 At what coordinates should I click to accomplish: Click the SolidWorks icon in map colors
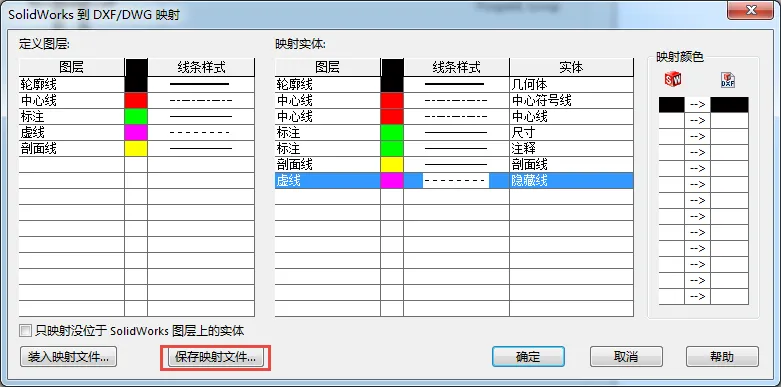(x=673, y=79)
